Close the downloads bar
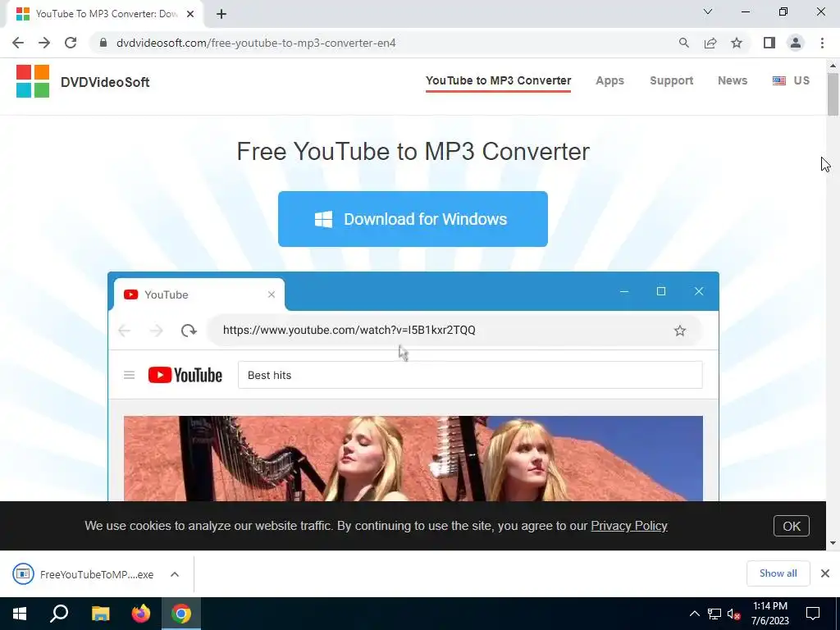 point(825,573)
